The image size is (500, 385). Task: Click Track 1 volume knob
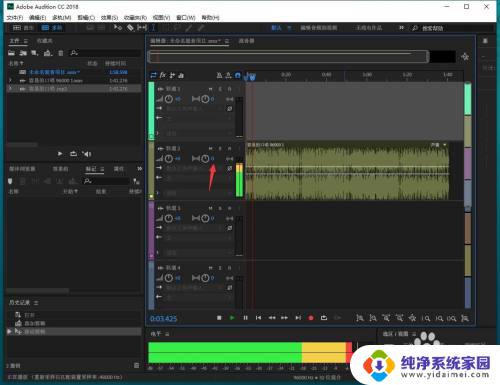coord(169,99)
